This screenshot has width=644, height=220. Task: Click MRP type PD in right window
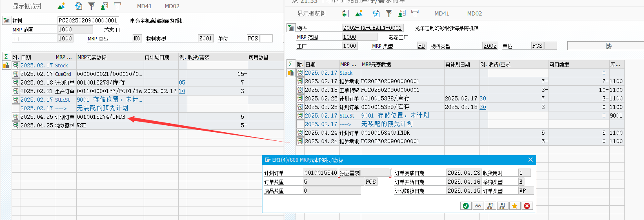click(x=422, y=46)
